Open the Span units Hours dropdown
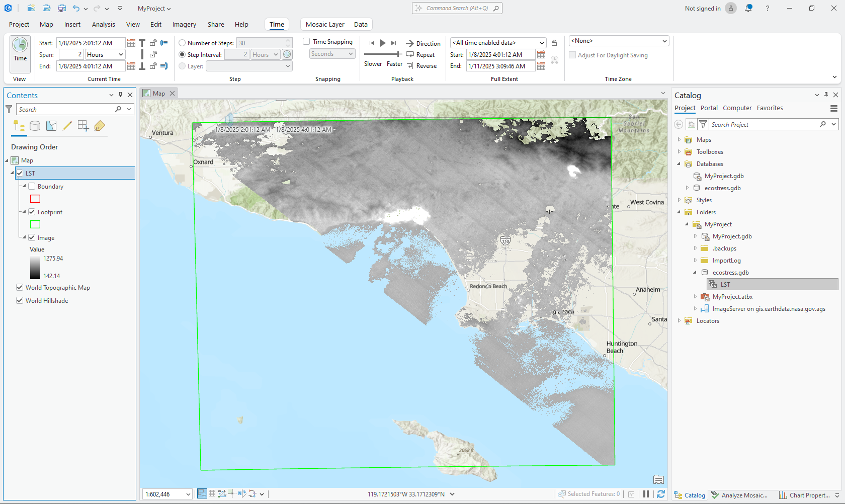Viewport: 845px width, 504px height. click(x=105, y=55)
